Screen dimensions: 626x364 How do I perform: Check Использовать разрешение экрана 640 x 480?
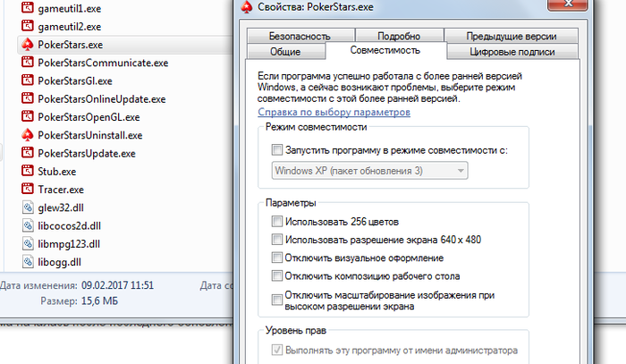[276, 239]
